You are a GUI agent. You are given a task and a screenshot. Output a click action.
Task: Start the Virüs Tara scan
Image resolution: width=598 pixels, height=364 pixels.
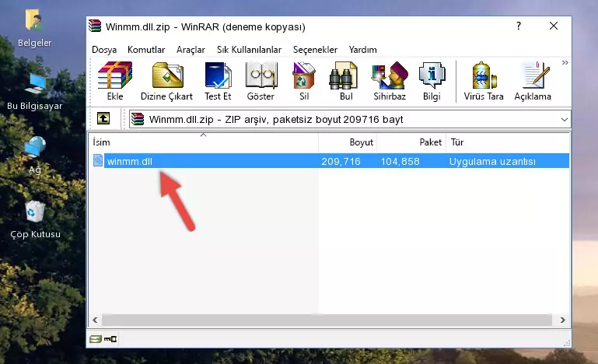[484, 81]
